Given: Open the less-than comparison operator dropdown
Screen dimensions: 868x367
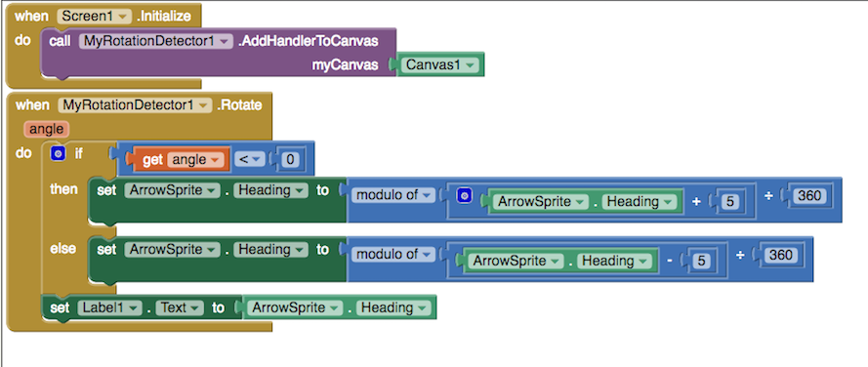Looking at the screenshot, I should [250, 160].
